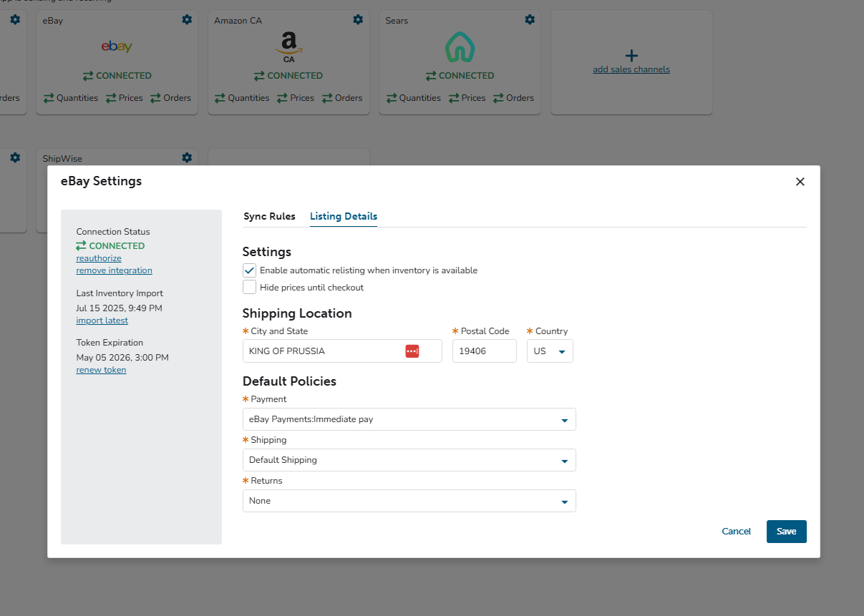The height and width of the screenshot is (616, 864).
Task: Check Hide prices until checkout
Action: (249, 287)
